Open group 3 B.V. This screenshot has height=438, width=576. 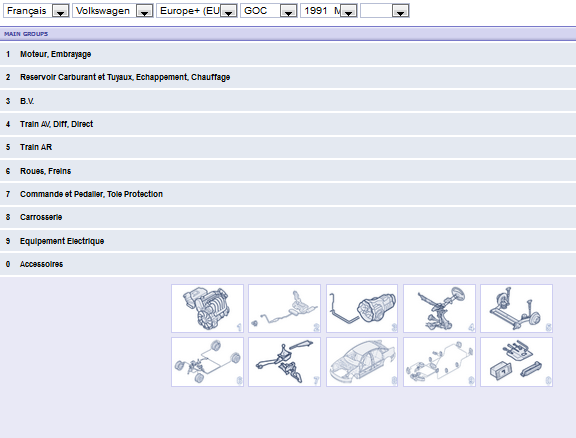click(x=288, y=101)
